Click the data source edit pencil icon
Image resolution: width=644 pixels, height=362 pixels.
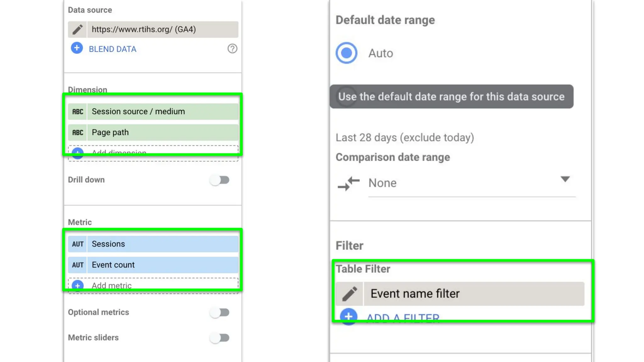click(77, 30)
